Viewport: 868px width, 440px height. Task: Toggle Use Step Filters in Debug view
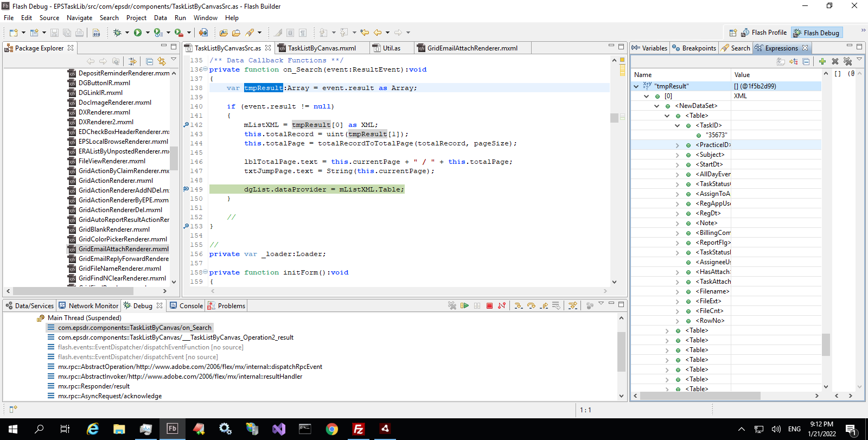pyautogui.click(x=573, y=306)
